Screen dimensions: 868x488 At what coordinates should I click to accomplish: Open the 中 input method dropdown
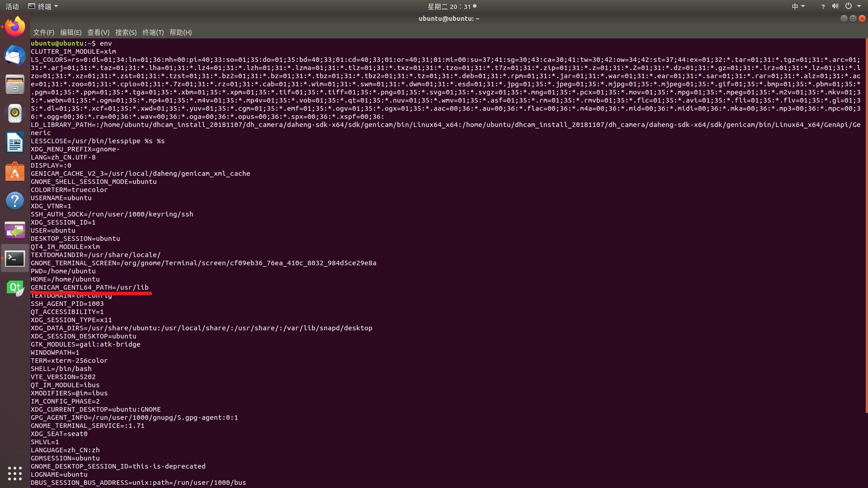798,6
